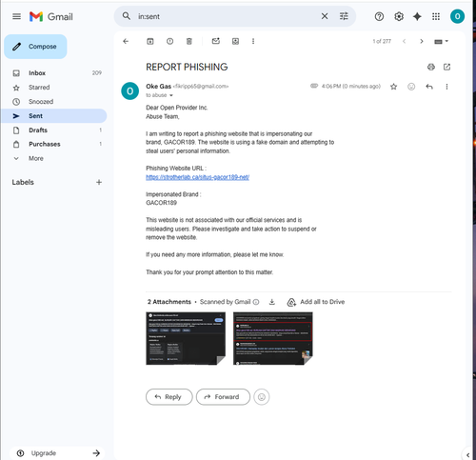The width and height of the screenshot is (476, 460).
Task: Click the Upgrade button
Action: click(x=57, y=453)
